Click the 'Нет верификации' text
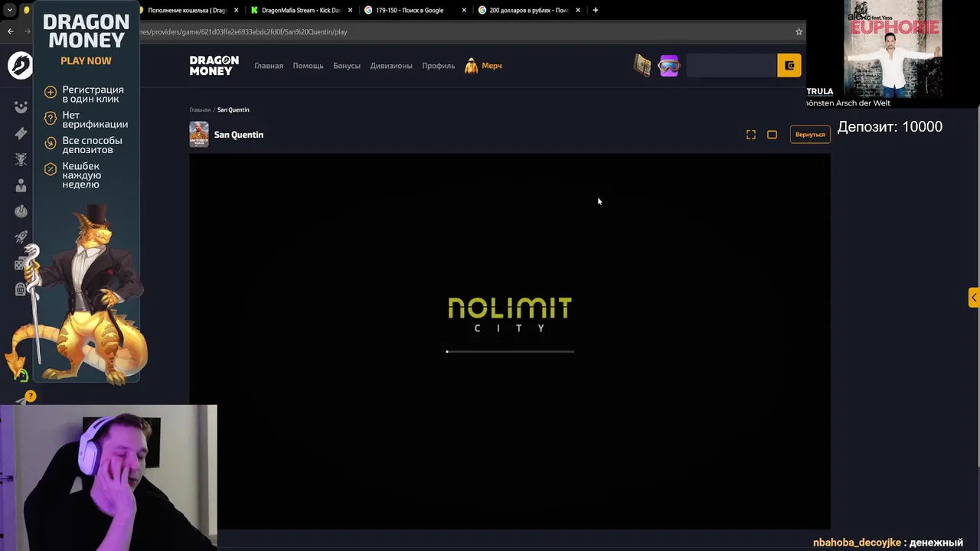The image size is (980, 551). coord(95,119)
